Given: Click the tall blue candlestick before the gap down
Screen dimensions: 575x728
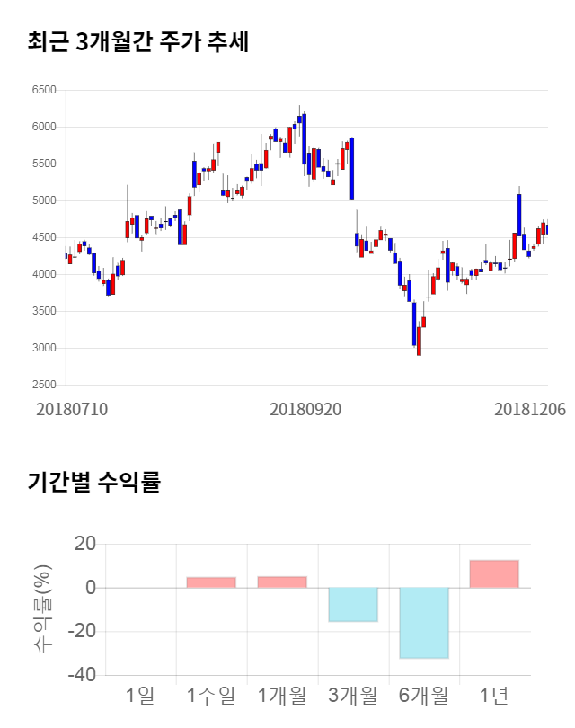Looking at the screenshot, I should click(352, 168).
